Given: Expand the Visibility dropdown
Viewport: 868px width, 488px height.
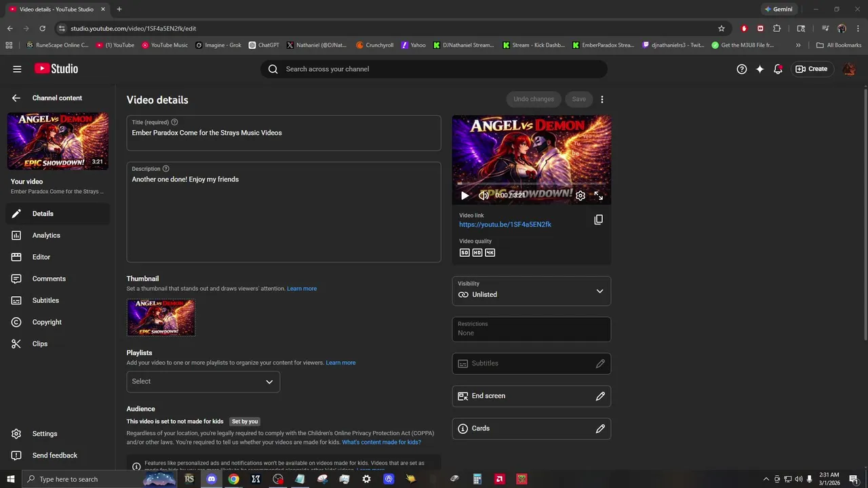Looking at the screenshot, I should pyautogui.click(x=532, y=291).
